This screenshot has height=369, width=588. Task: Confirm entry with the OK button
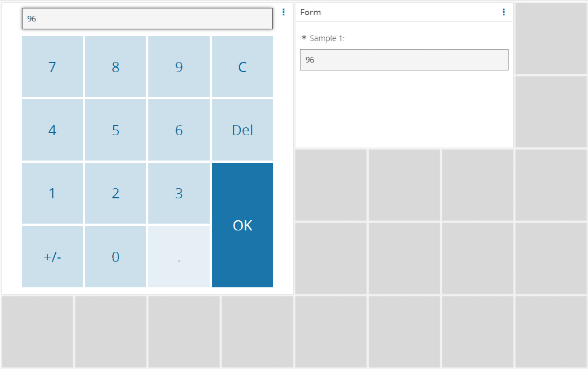[242, 225]
